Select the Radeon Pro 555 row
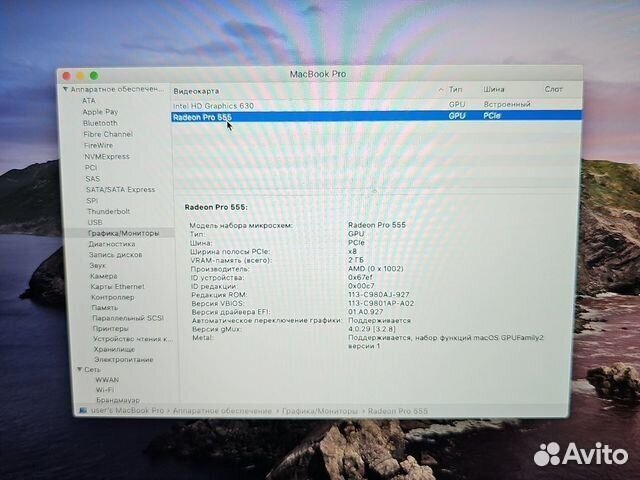Viewport: 640px width, 480px height. click(x=376, y=116)
